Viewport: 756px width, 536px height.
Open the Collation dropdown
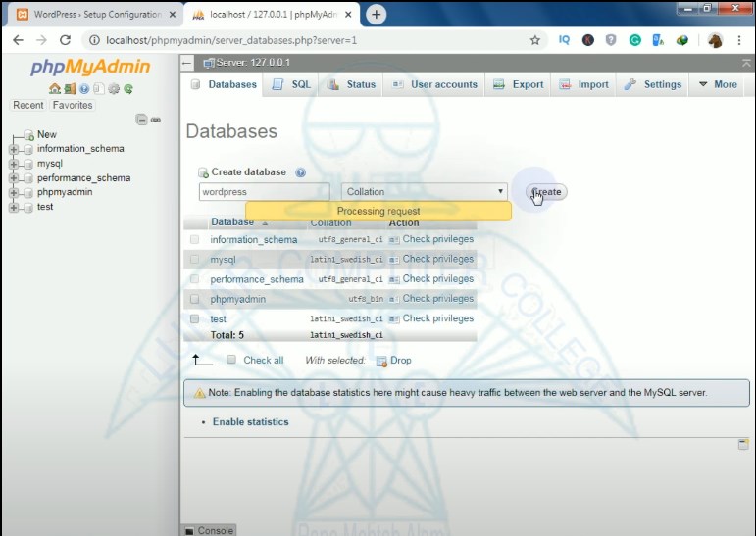425,192
